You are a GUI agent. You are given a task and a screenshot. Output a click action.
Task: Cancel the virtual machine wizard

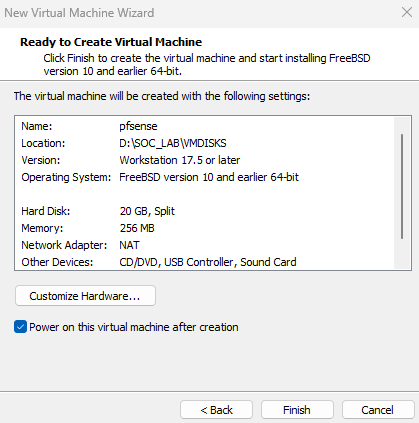(378, 410)
